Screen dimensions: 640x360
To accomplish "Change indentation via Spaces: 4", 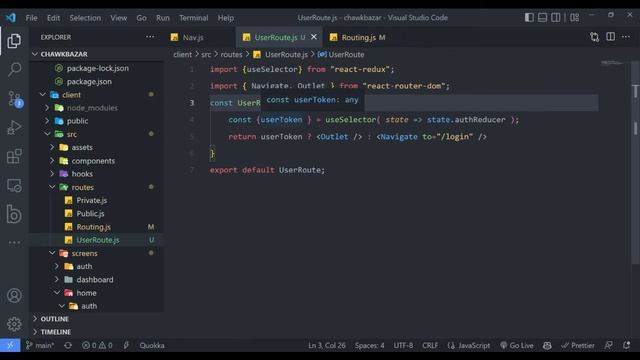I will pos(369,345).
